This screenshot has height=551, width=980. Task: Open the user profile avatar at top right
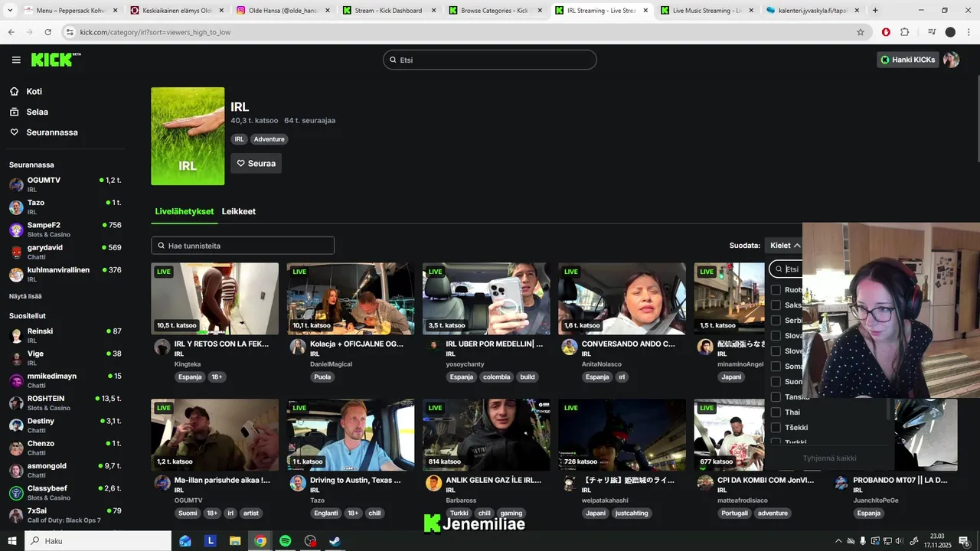(x=951, y=60)
